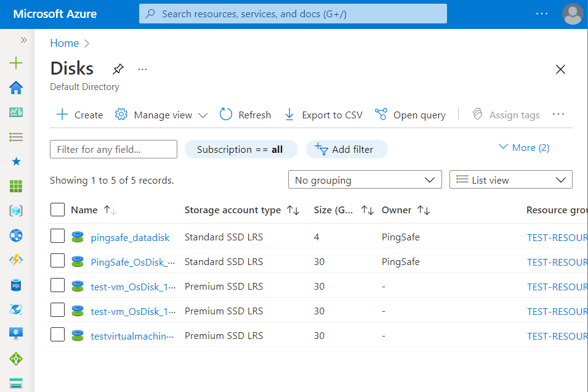Image resolution: width=588 pixels, height=392 pixels.
Task: Open Virtual machines monitor icon in sidebar
Action: pyautogui.click(x=16, y=333)
